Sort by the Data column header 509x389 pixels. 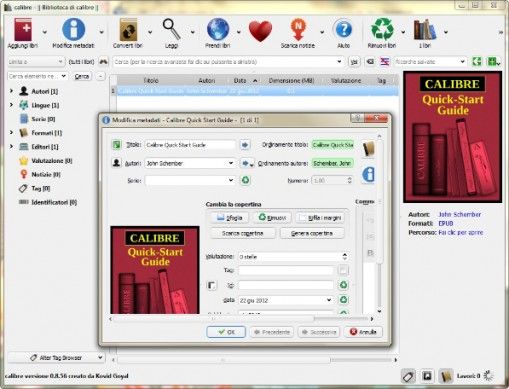click(245, 80)
